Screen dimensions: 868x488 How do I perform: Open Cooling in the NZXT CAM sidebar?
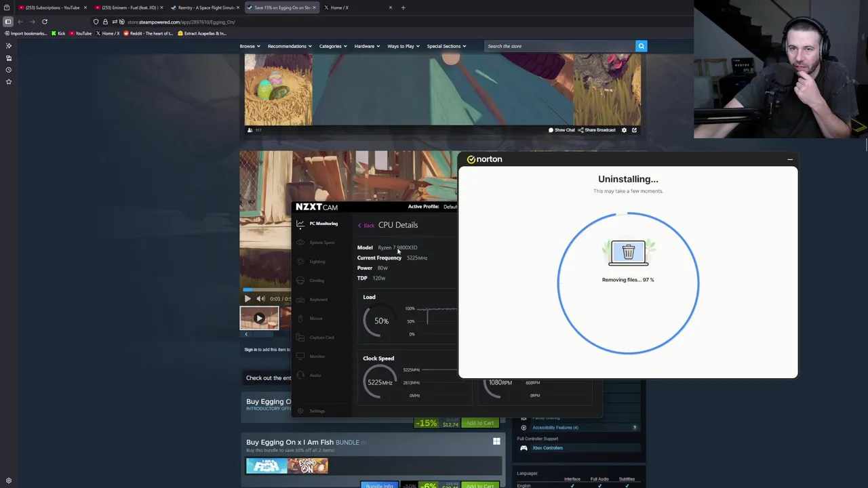click(312, 281)
